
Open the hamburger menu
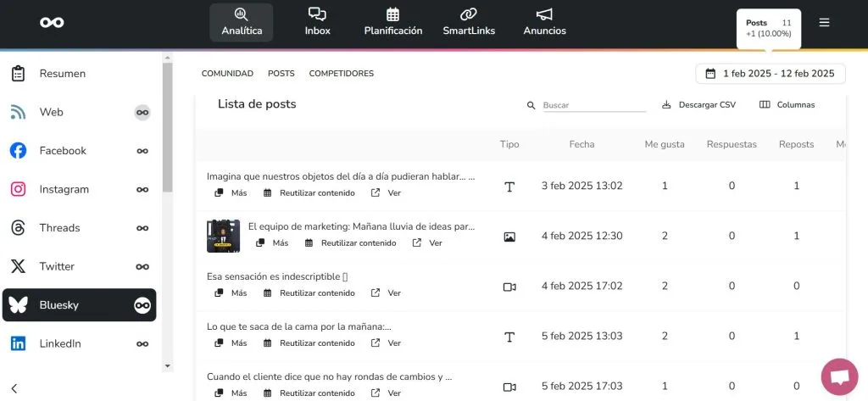[x=824, y=23]
